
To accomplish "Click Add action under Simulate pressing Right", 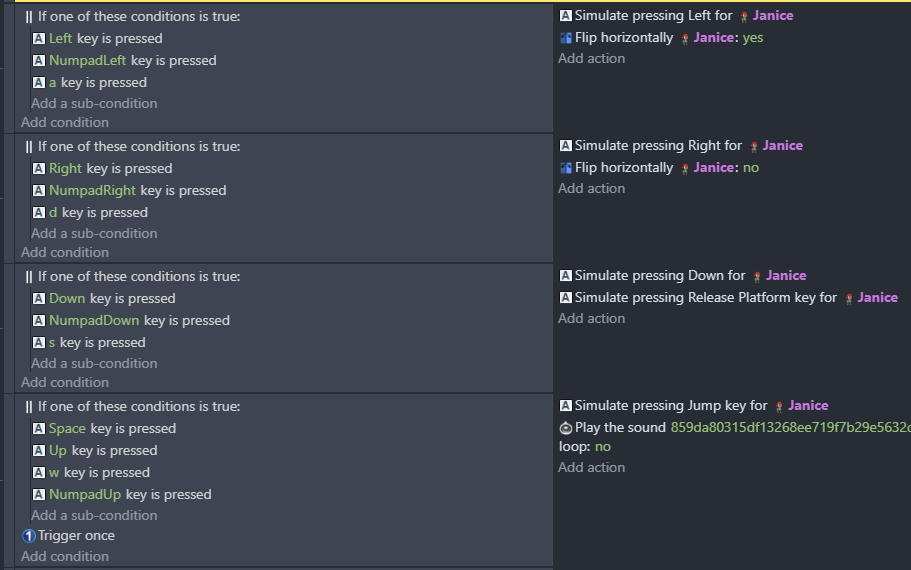I will (x=591, y=189).
